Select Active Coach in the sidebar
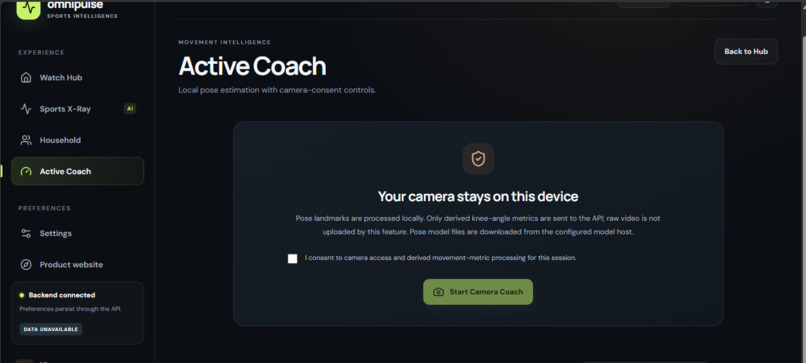Image resolution: width=806 pixels, height=363 pixels. coord(77,171)
